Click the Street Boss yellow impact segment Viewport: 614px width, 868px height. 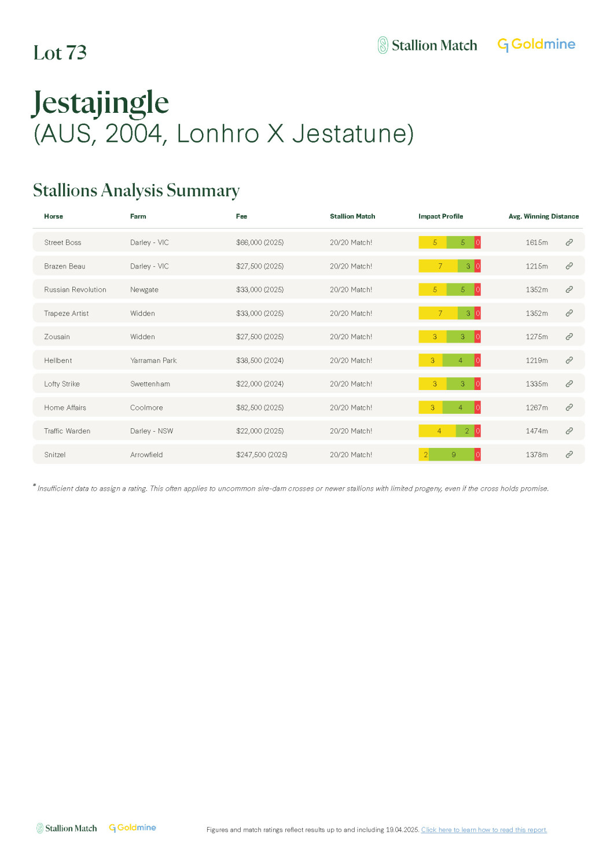[433, 242]
